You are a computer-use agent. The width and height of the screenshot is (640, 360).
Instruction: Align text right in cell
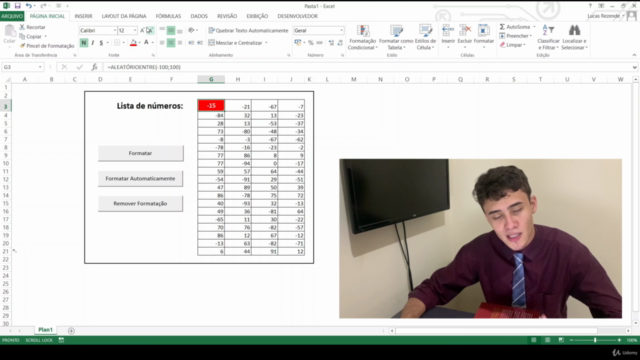[180, 43]
